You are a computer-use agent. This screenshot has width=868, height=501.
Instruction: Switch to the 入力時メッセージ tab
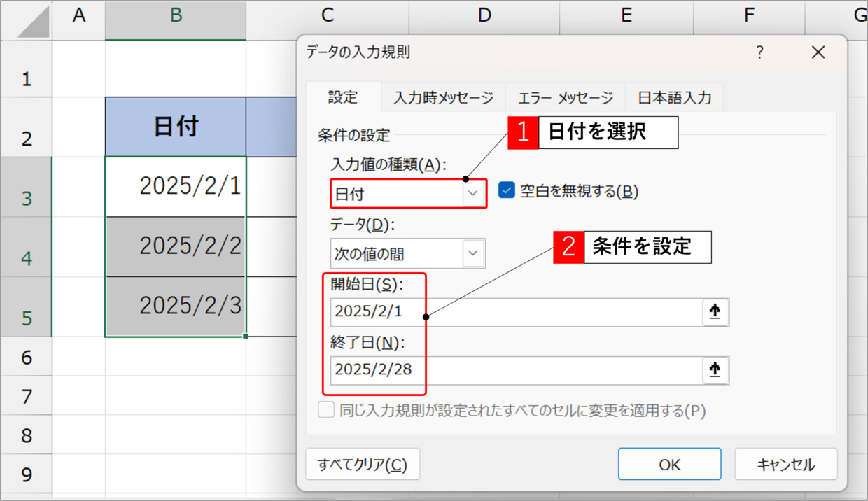(x=443, y=98)
